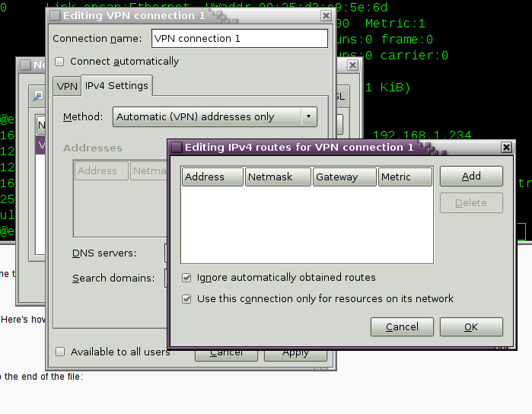
Task: Click Add in the IPv4 routes dialog
Action: [x=471, y=176]
